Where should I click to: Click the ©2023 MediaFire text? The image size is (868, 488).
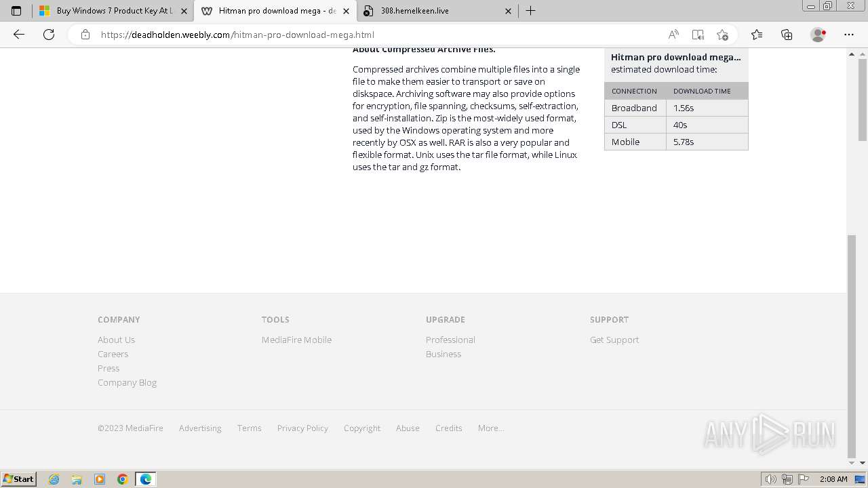tap(130, 428)
